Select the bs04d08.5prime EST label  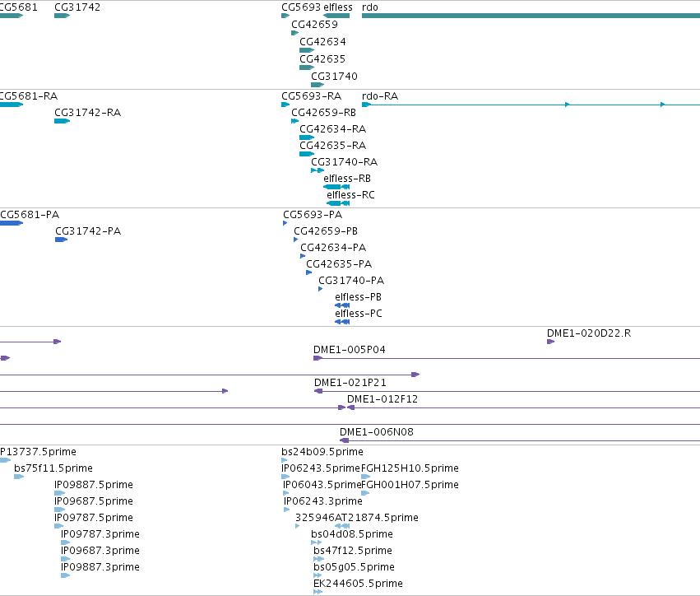click(x=352, y=535)
